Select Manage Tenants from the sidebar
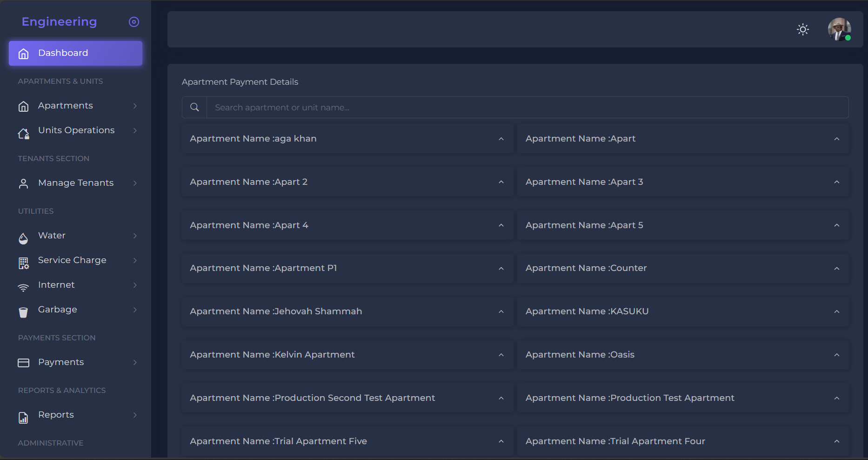Image resolution: width=868 pixels, height=460 pixels. point(76,183)
